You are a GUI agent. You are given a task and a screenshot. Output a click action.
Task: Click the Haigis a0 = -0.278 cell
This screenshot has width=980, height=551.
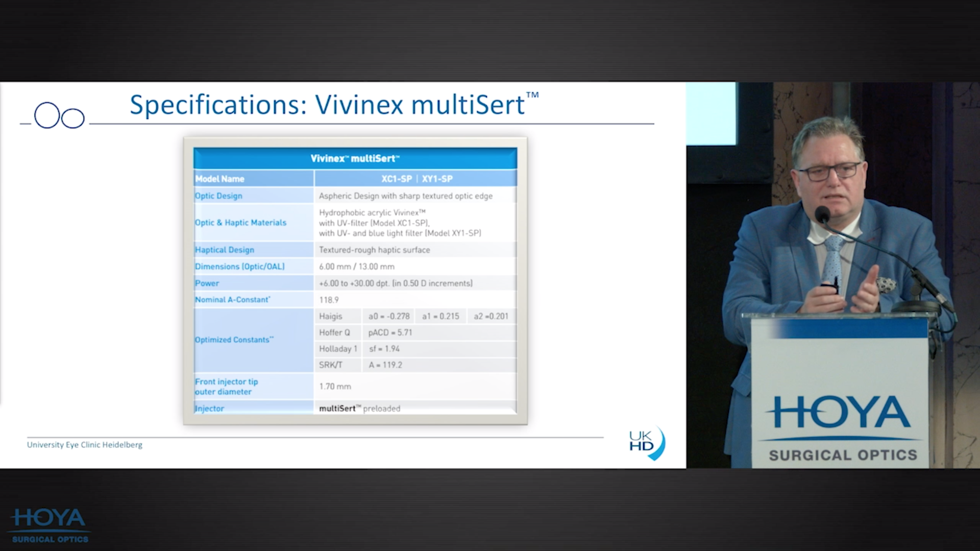tap(388, 317)
